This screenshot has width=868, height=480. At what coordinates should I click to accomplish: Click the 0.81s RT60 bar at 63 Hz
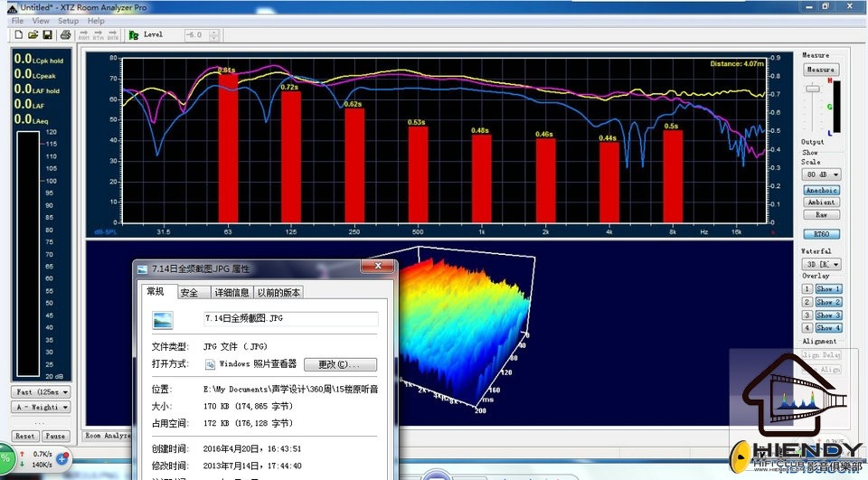coord(228,148)
